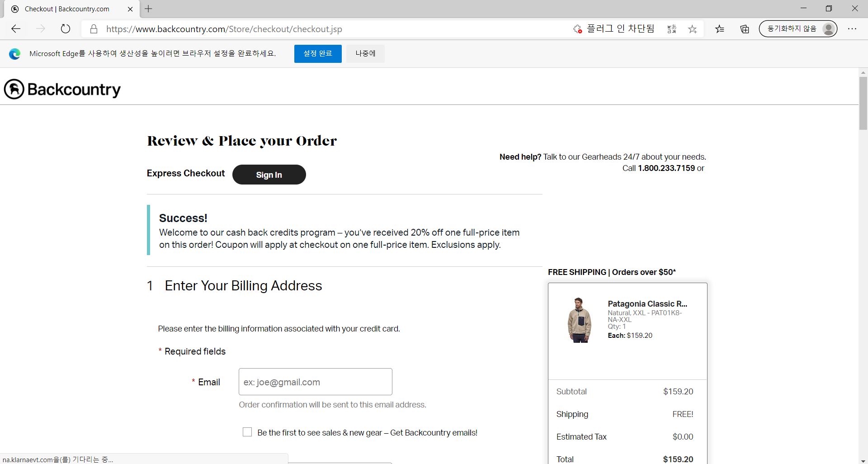Screen dimensions: 868x464
Task: Click the Microsoft Edge logo in banner
Action: pyautogui.click(x=14, y=54)
